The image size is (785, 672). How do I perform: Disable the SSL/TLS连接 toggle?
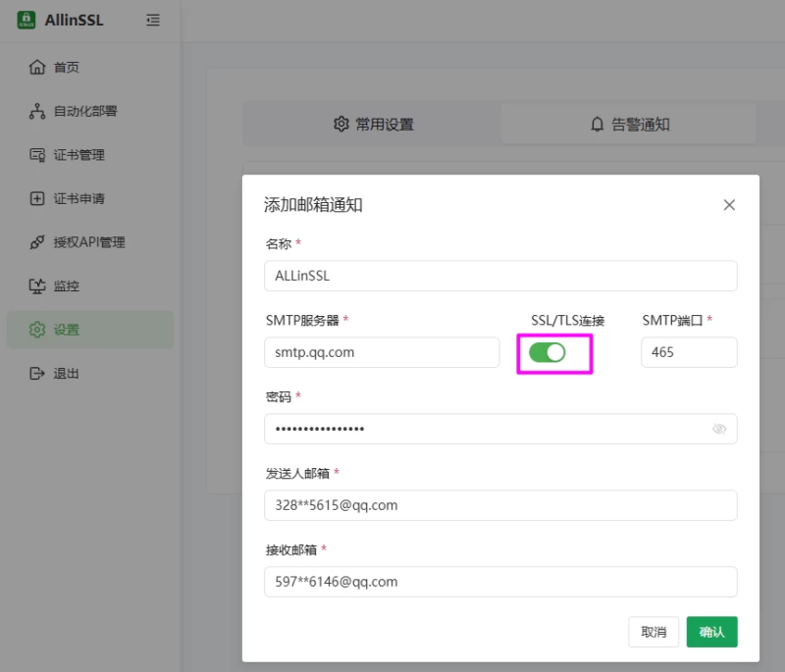(549, 352)
